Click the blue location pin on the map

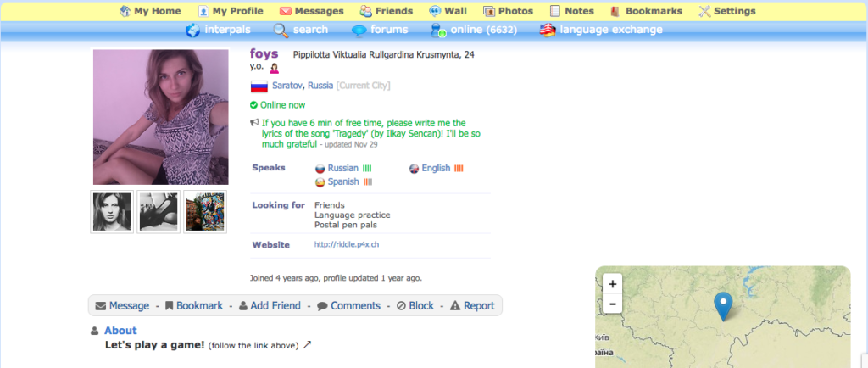(x=723, y=307)
